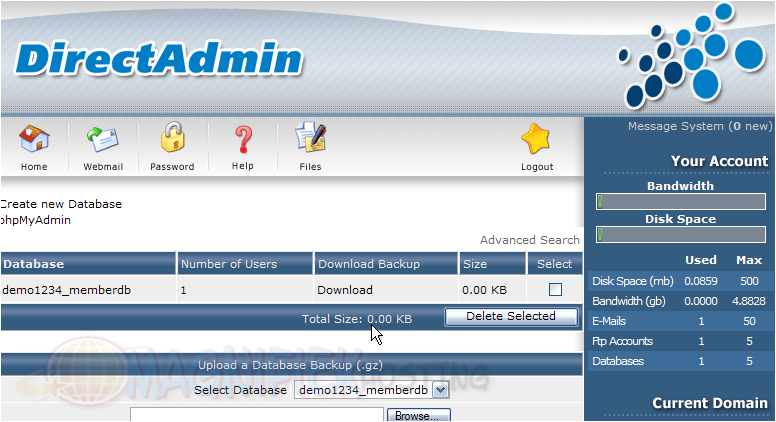Expand the Select Database dropdown
The image size is (776, 422).
point(372,390)
